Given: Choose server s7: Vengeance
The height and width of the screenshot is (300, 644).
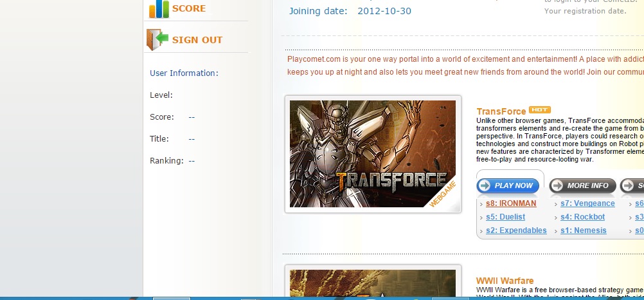Looking at the screenshot, I should tap(587, 203).
